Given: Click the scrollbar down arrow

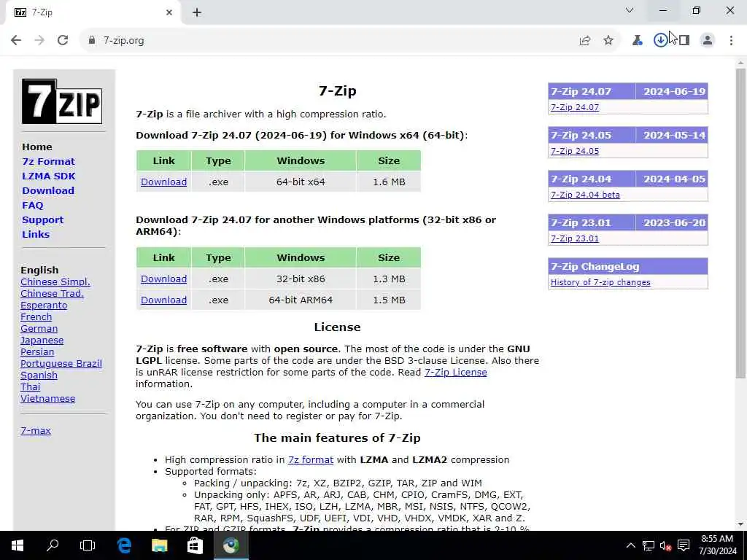Looking at the screenshot, I should click(x=740, y=525).
